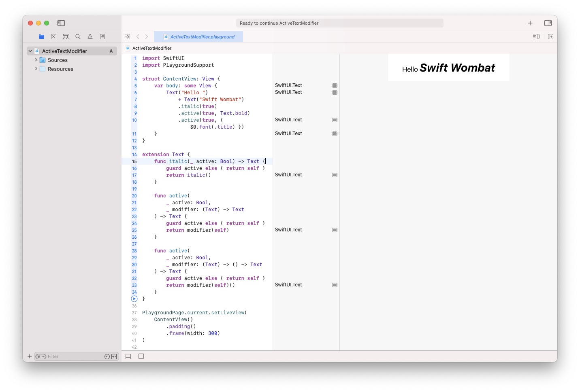The image size is (580, 392).
Task: Click line number 15 in gutter
Action: [134, 161]
